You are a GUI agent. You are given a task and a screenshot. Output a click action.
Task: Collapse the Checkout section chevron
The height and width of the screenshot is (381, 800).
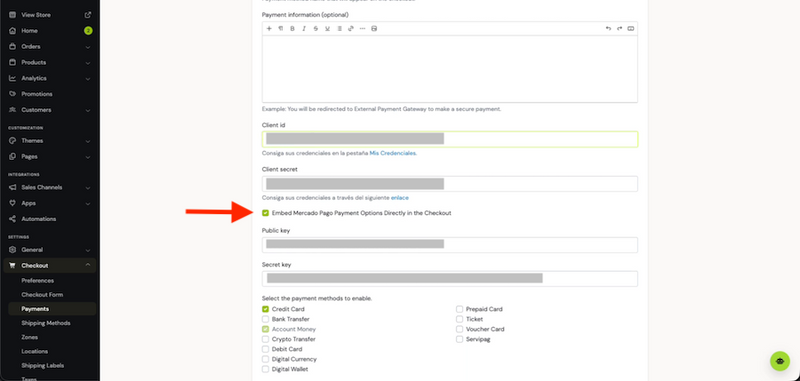[88, 265]
